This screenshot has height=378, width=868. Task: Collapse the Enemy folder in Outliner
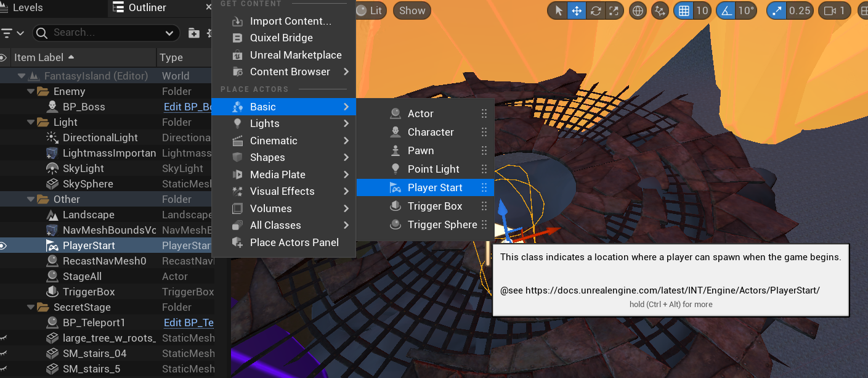click(31, 91)
